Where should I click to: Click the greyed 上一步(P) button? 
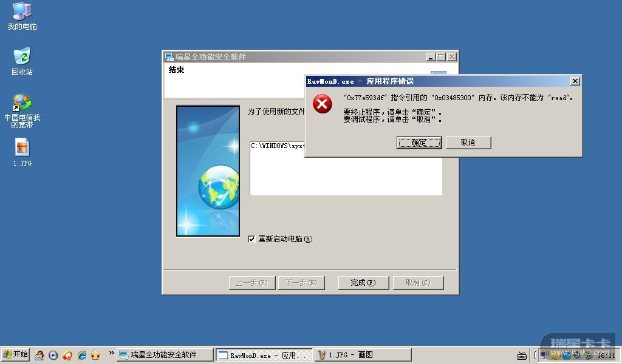point(252,283)
